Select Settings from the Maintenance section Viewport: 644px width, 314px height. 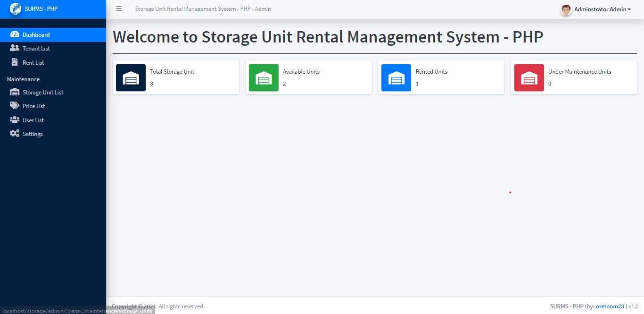coord(32,134)
